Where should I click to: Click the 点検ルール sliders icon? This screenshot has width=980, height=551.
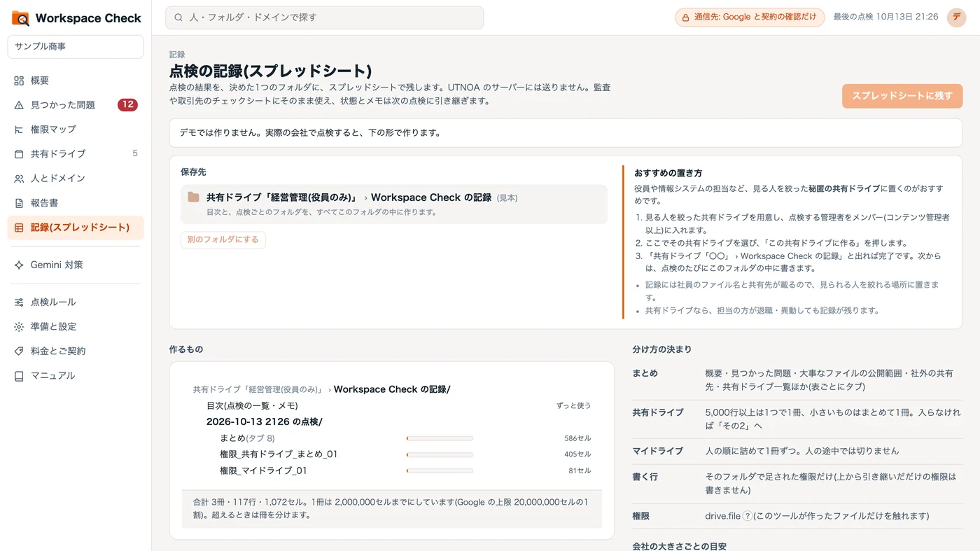[19, 302]
